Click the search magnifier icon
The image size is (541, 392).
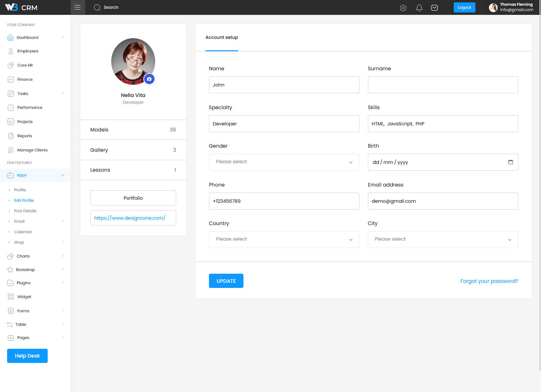pyautogui.click(x=97, y=7)
